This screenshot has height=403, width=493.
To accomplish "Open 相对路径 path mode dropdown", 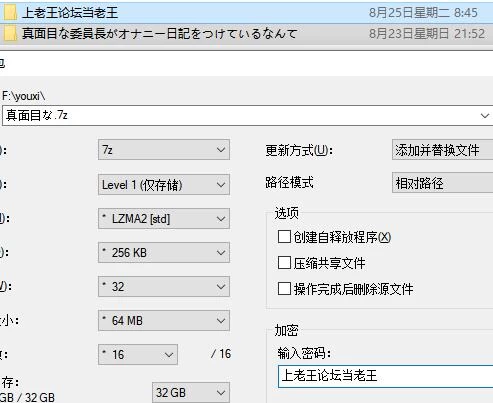I will (442, 183).
